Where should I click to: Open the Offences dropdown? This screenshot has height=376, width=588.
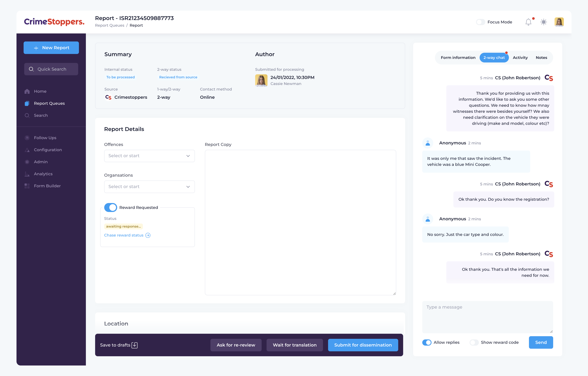[149, 156]
